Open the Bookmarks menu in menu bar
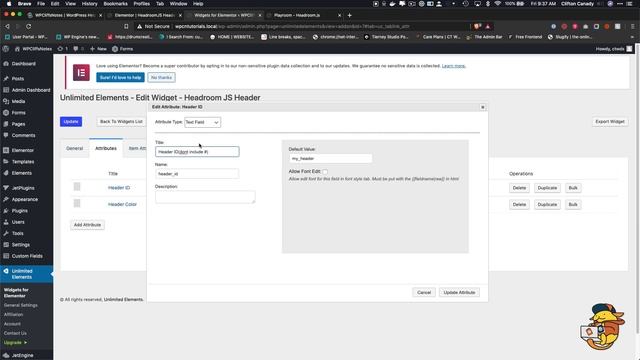640x360 pixels. coord(116,4)
